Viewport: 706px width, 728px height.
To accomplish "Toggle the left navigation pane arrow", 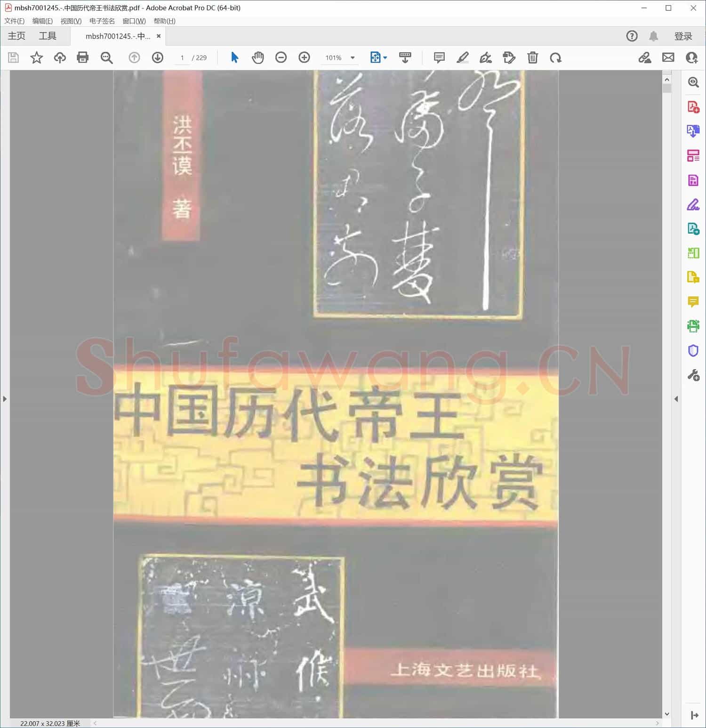I will (x=5, y=398).
